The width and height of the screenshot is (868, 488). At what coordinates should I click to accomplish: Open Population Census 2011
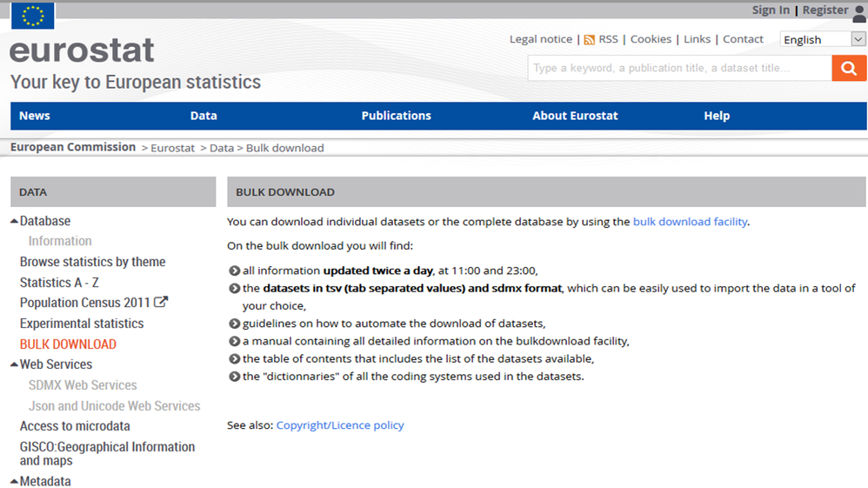(x=84, y=303)
